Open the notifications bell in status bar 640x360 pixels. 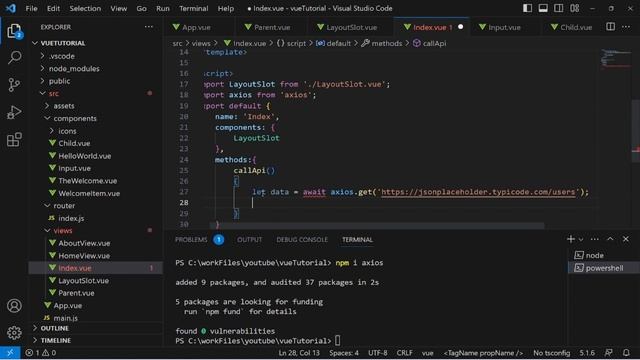point(626,353)
